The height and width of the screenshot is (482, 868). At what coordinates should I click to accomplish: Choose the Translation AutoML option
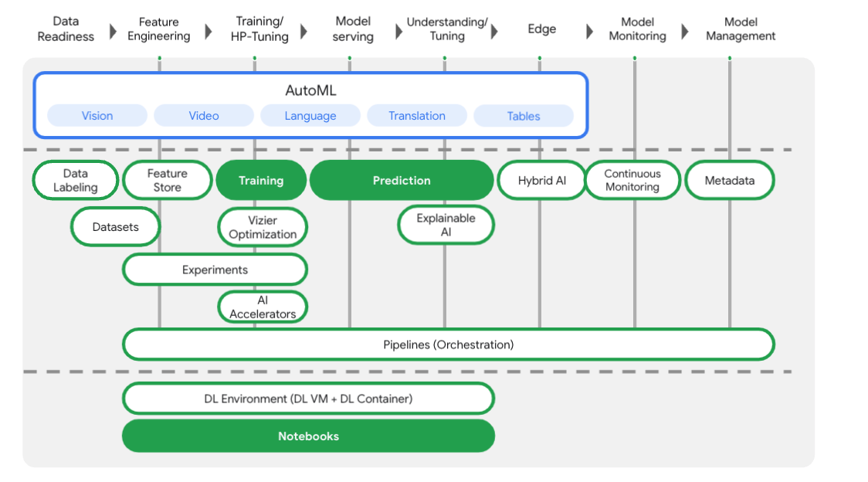click(x=417, y=116)
